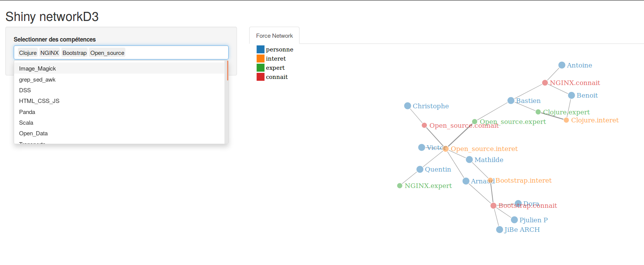
Task: Click the JiBe ARCH label text
Action: (522, 230)
